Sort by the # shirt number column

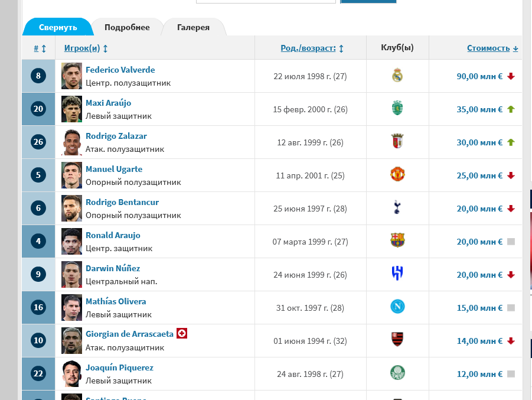[x=40, y=48]
